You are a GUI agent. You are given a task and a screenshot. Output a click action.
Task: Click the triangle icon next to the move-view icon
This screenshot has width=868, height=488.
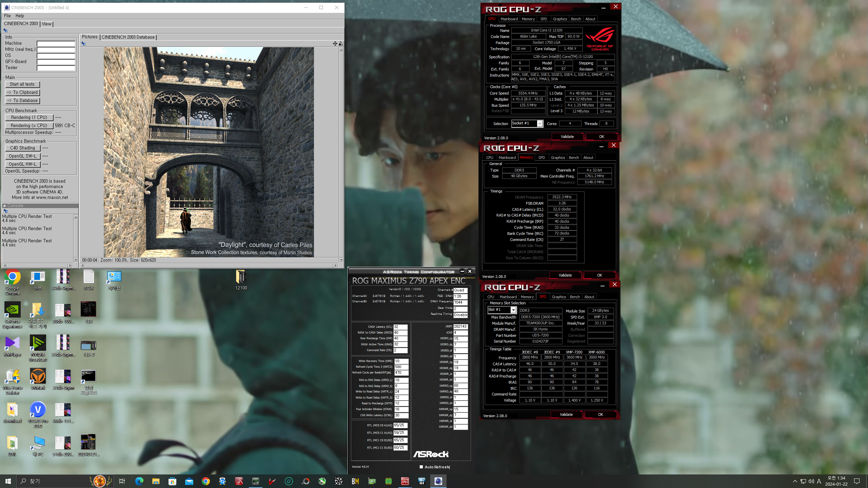pyautogui.click(x=341, y=43)
